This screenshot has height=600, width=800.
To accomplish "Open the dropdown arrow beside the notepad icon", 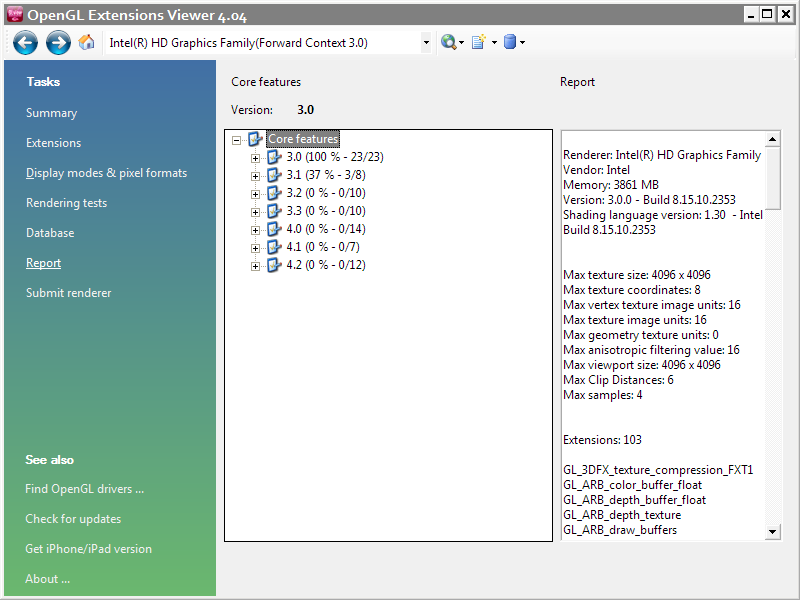I will tap(494, 42).
